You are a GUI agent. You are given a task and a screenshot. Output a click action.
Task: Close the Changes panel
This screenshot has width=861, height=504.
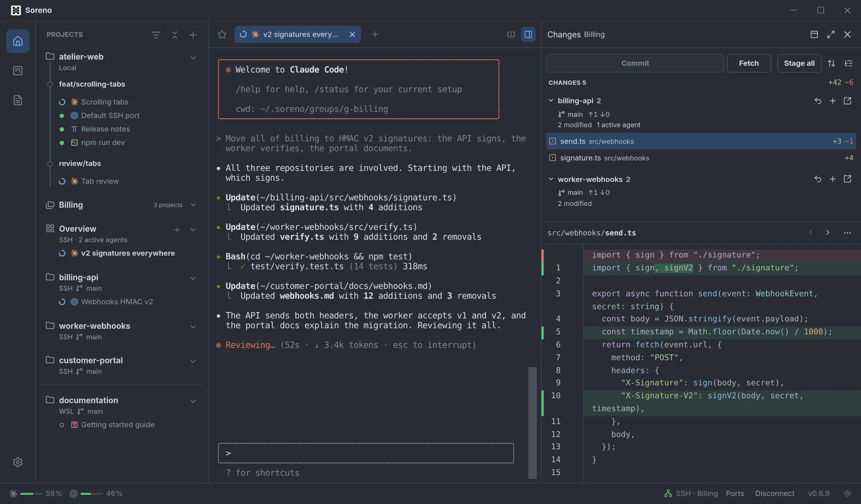[847, 34]
